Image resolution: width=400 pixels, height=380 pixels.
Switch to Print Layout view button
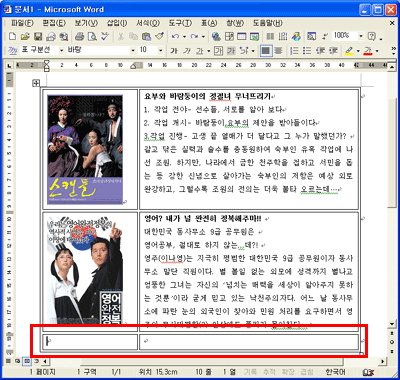coord(26,361)
